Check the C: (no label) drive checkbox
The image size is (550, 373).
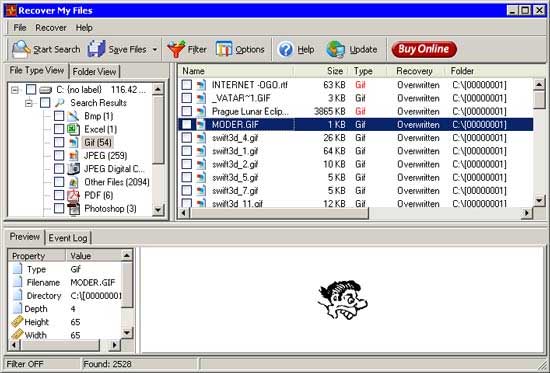click(31, 89)
